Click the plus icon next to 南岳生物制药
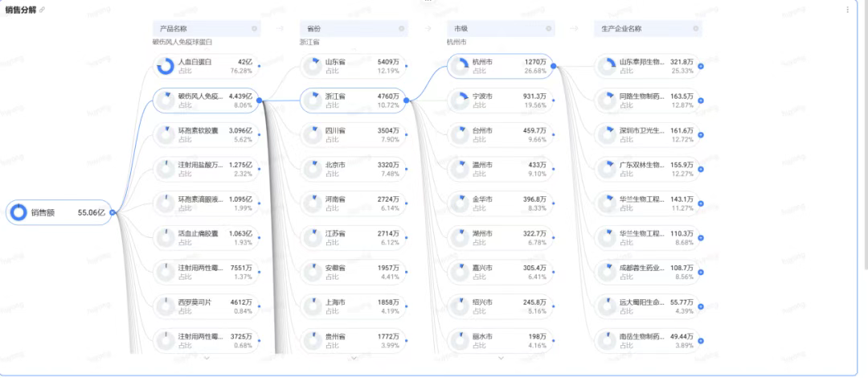 (701, 341)
